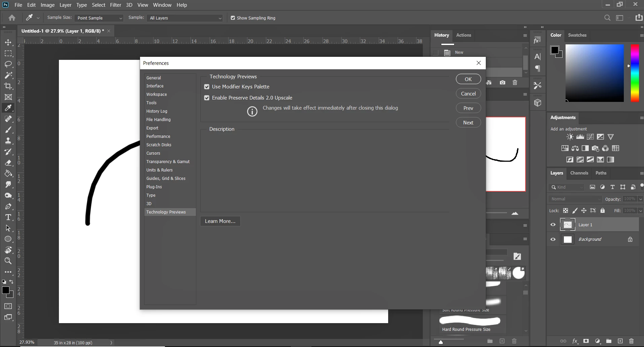The image size is (644, 347).
Task: Expand the Opacity dropdown arrow
Action: (640, 199)
